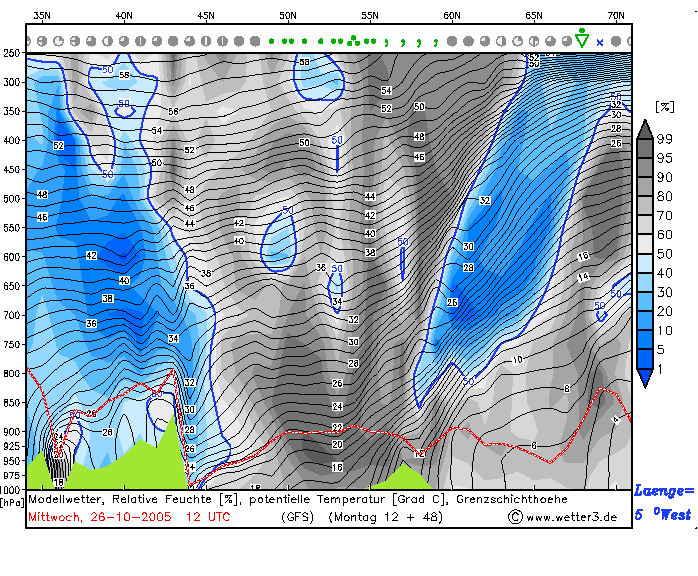
Task: Click the red date Mittwoch, 26-10-2005
Action: pyautogui.click(x=100, y=517)
